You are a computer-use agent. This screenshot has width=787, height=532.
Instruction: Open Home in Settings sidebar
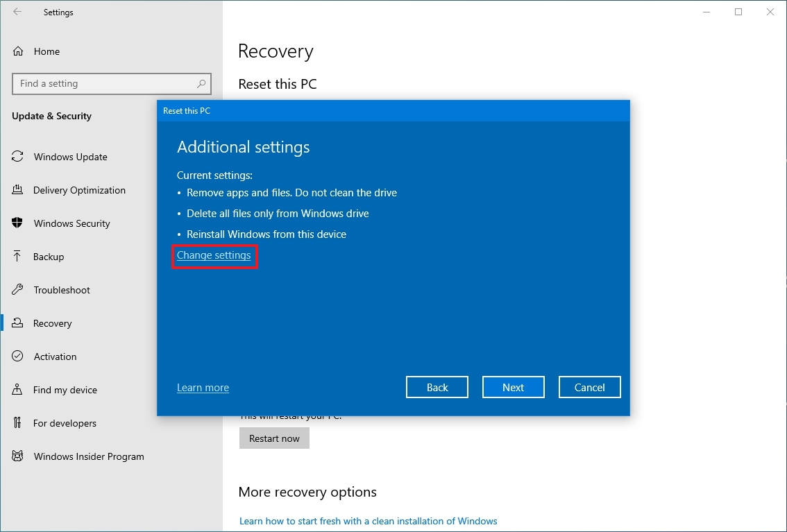(x=46, y=51)
